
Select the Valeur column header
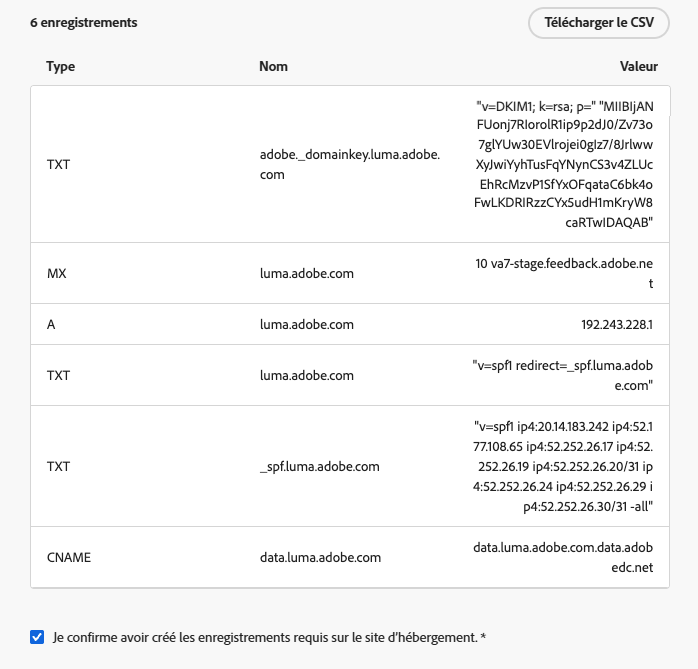(x=638, y=66)
